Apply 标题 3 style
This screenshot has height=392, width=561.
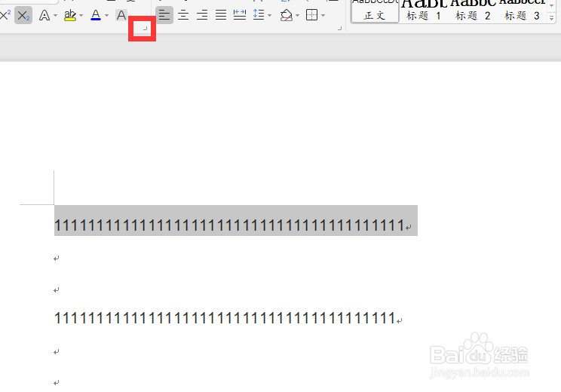click(522, 11)
